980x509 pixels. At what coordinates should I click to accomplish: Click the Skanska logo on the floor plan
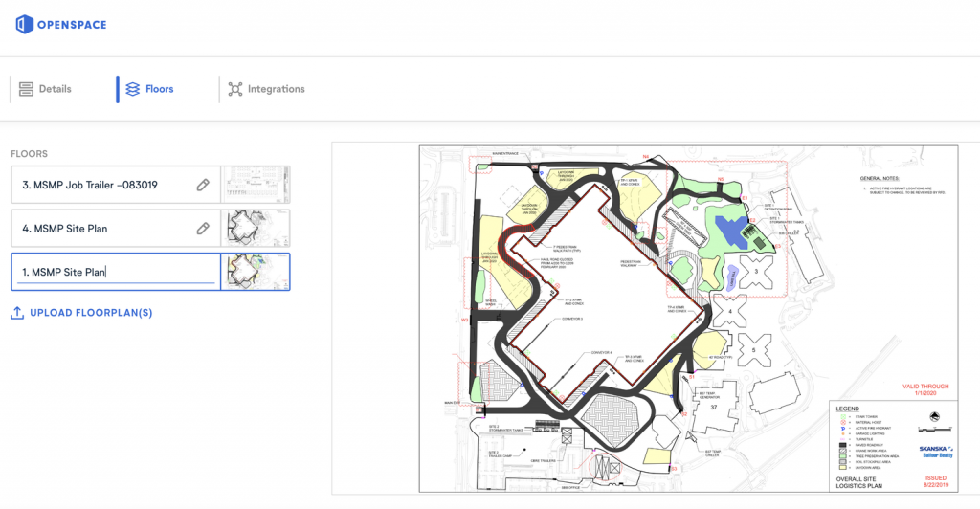pos(931,448)
